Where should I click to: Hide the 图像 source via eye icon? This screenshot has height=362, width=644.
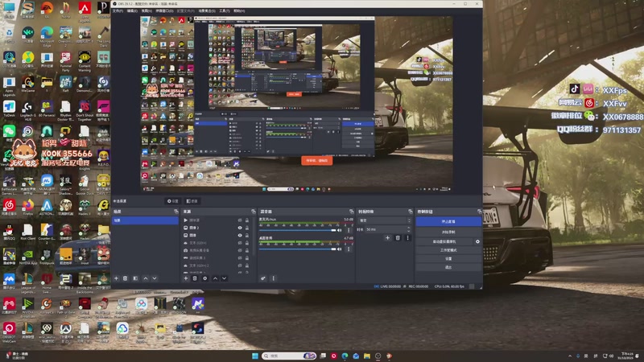[240, 235]
